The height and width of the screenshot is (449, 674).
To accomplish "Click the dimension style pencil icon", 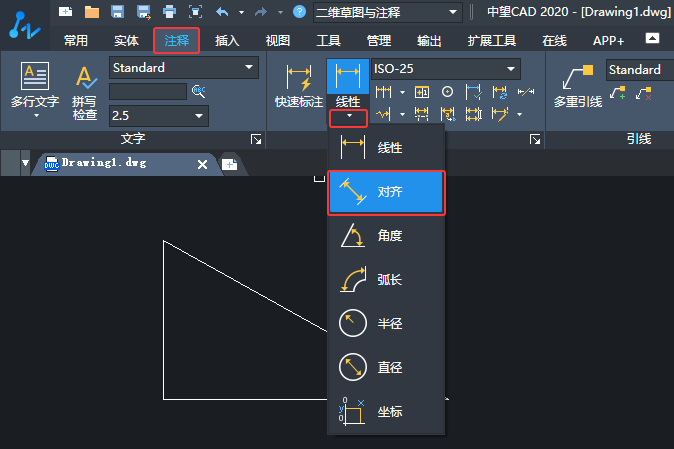I will [x=500, y=114].
